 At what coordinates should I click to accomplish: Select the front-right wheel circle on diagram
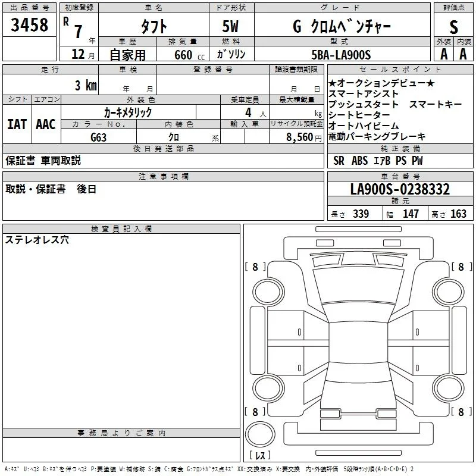pos(449,292)
